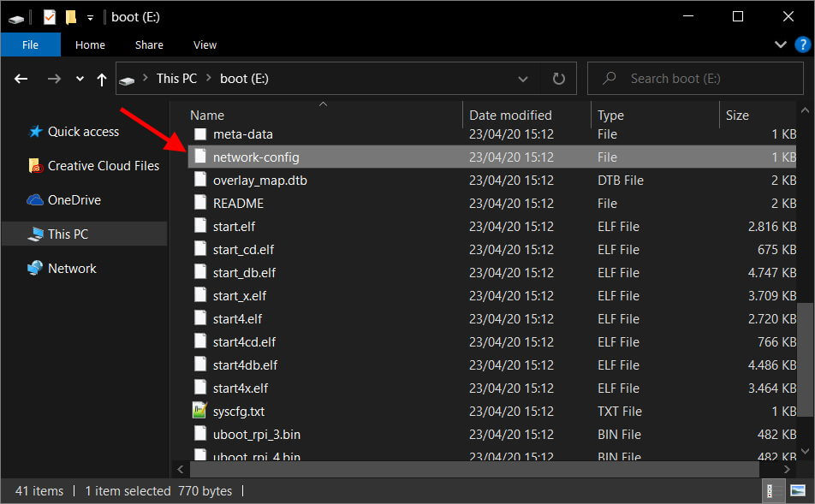The height and width of the screenshot is (504, 815).
Task: Click the vertical scrollbar up arrow
Action: pos(805,110)
